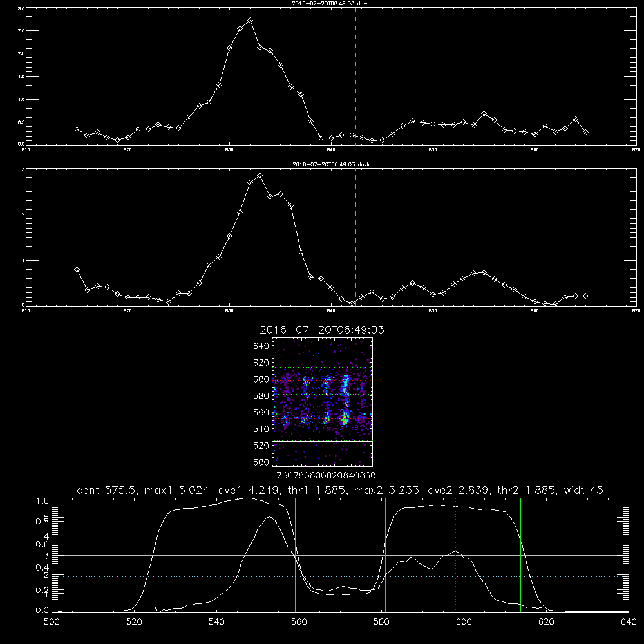This screenshot has height=644, width=644.
Task: Click the spectrogram x-axis label string 760780800820840860
Action: tap(327, 475)
